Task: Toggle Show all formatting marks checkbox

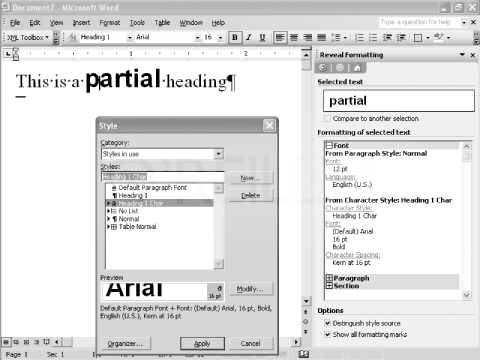Action: point(328,334)
